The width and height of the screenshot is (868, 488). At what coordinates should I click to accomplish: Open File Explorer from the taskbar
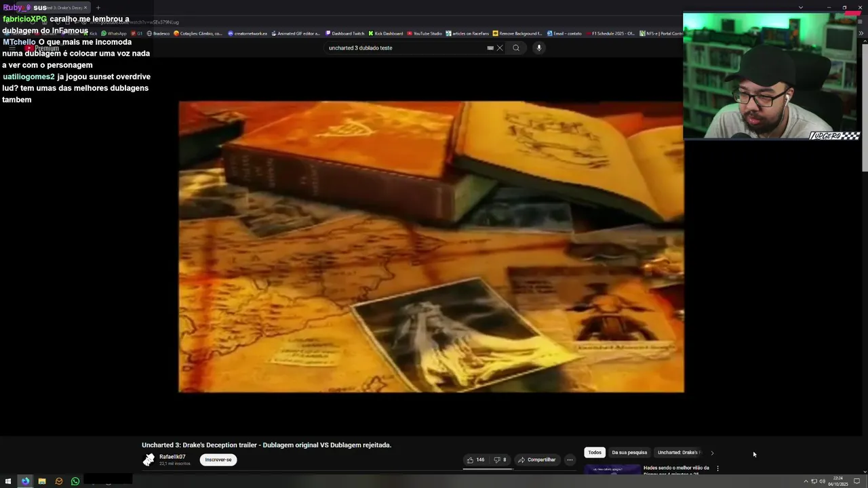click(x=42, y=481)
